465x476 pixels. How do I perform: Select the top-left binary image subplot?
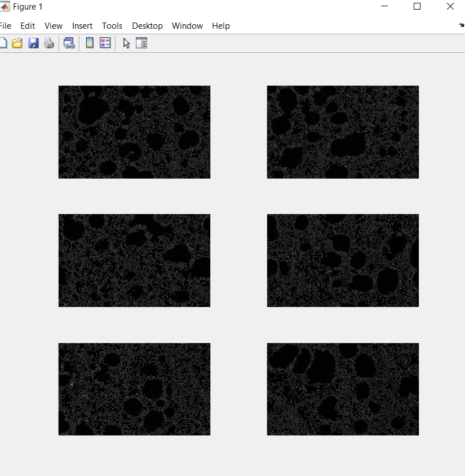[134, 132]
